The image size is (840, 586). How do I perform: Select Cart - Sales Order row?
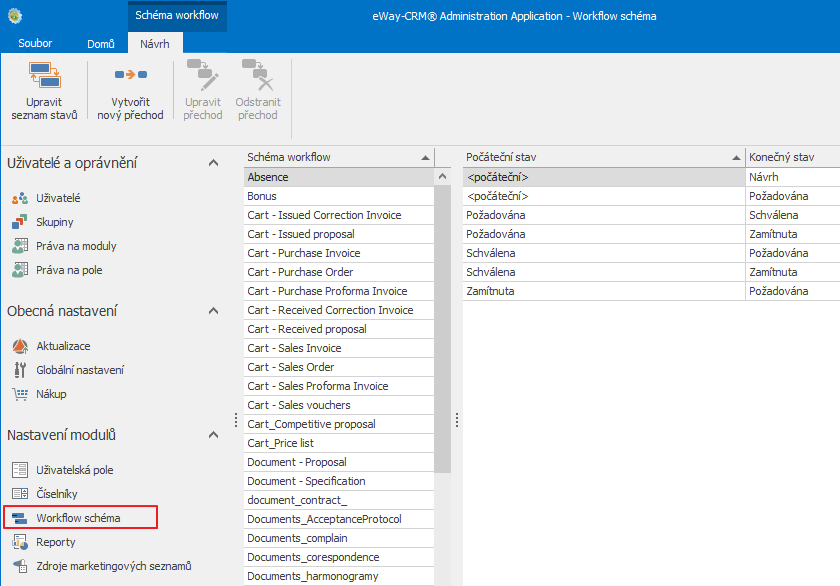339,367
